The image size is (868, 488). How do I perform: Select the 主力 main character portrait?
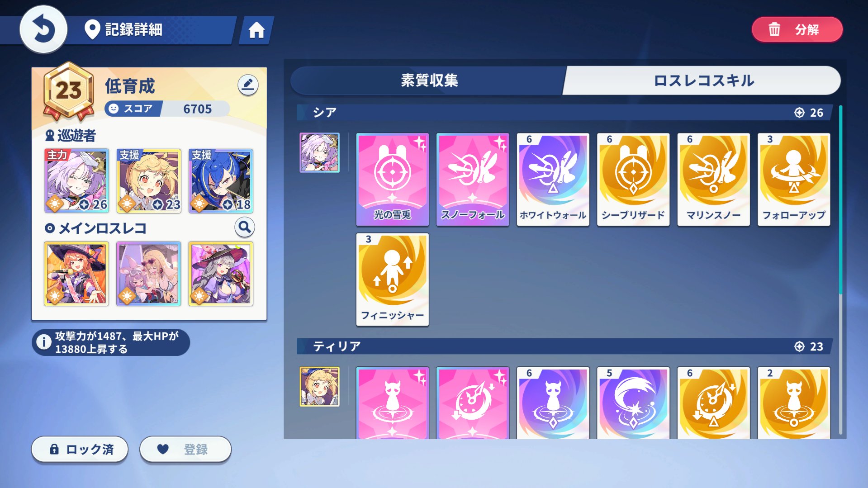coord(76,181)
